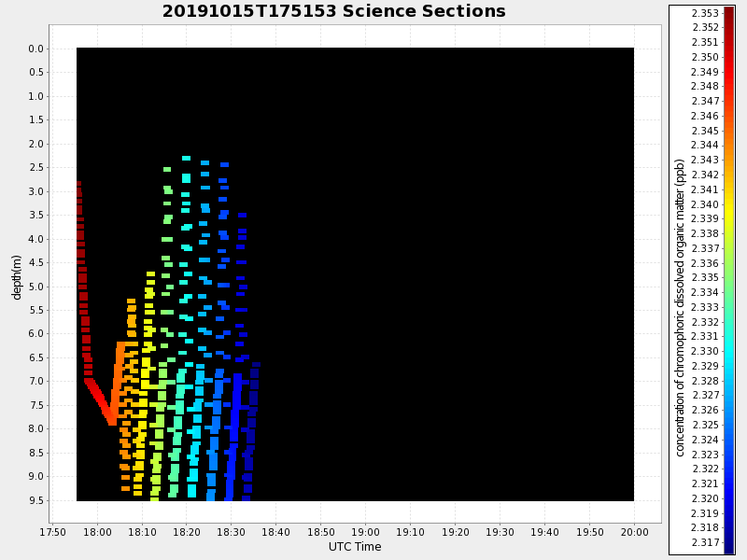Click the 19:00 tick on the time axis
Screen dimensions: 747x560
tap(365, 532)
